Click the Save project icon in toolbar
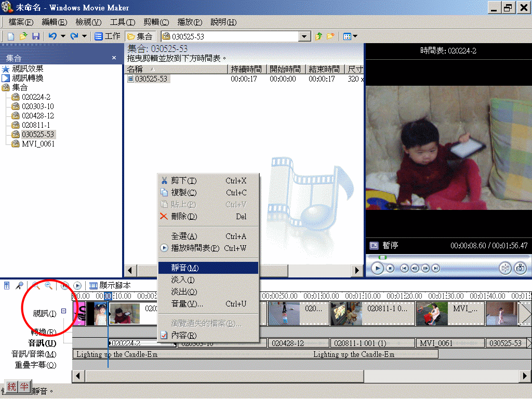532x399 pixels. coord(36,36)
